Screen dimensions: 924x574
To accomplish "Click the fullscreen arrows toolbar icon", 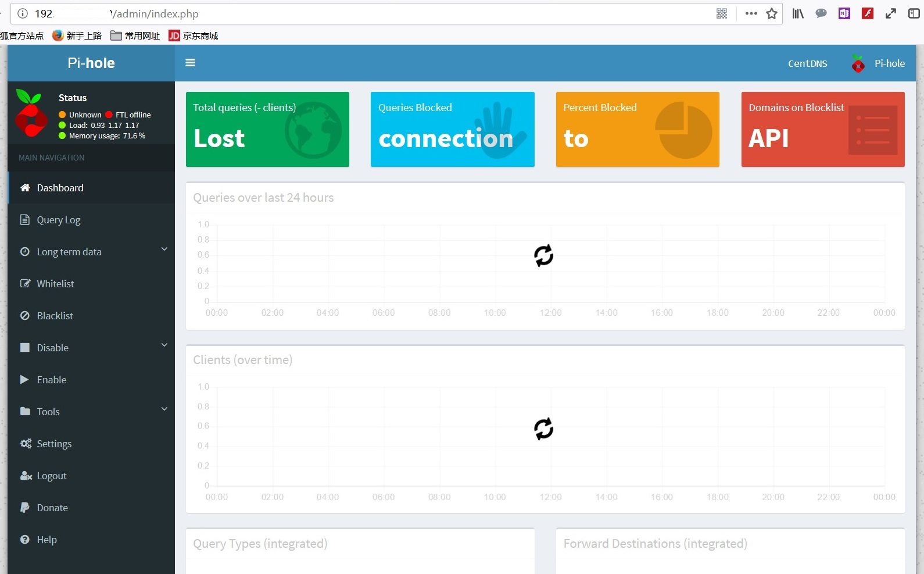I will [x=891, y=13].
